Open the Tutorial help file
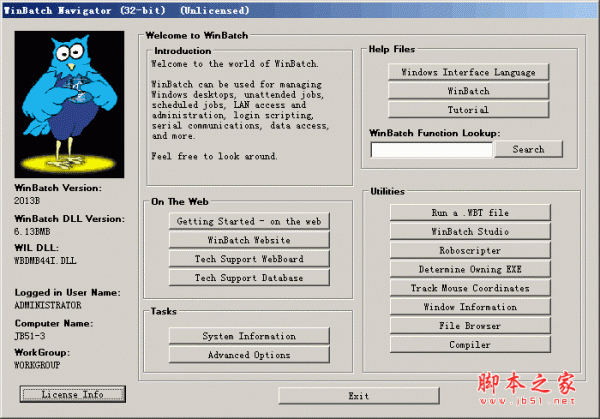600x419 pixels. pyautogui.click(x=468, y=110)
